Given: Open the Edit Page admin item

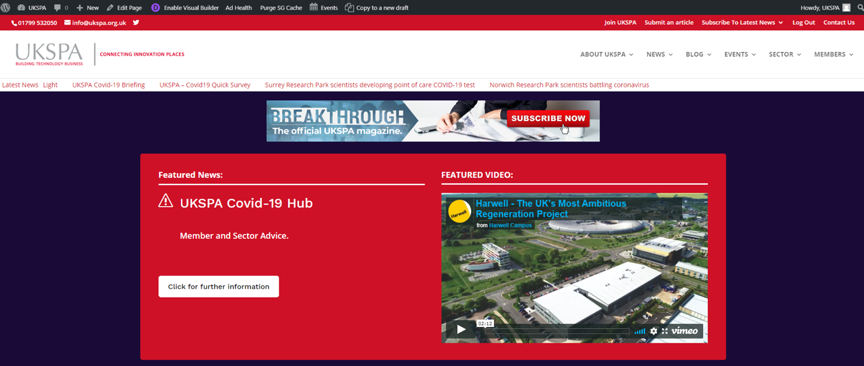Looking at the screenshot, I should click(125, 8).
